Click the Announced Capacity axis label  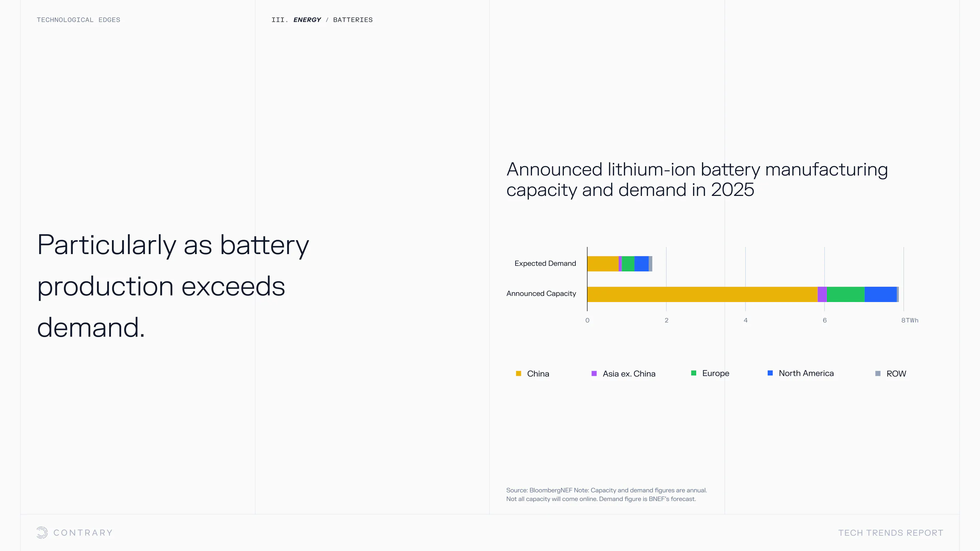coord(541,294)
